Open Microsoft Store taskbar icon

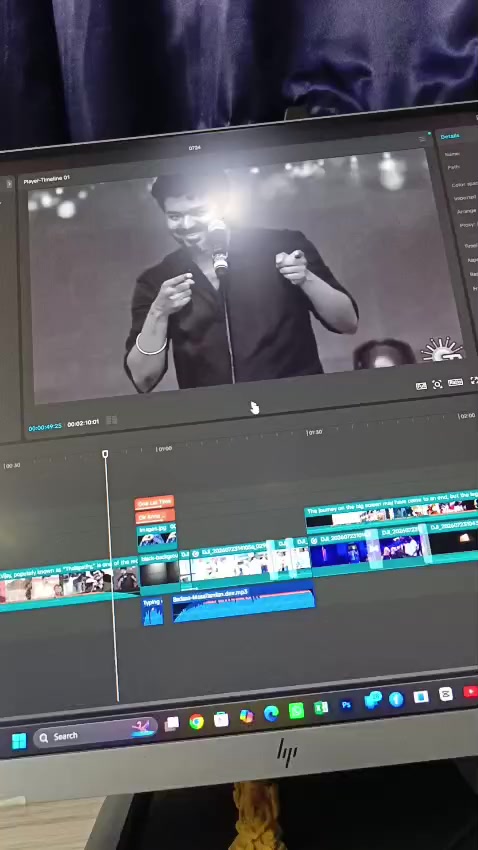(x=221, y=719)
